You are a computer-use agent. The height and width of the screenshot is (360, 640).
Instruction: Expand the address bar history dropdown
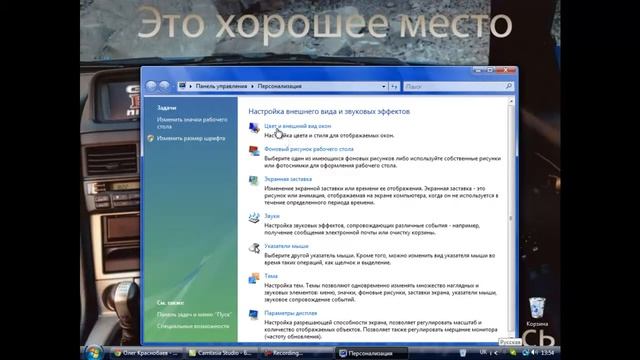(x=384, y=87)
